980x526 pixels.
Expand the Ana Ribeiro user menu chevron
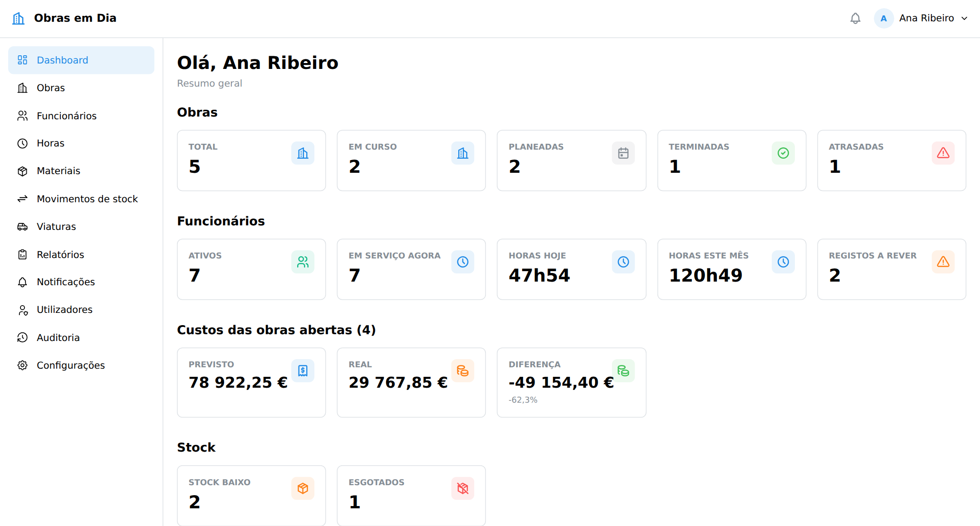(x=965, y=18)
